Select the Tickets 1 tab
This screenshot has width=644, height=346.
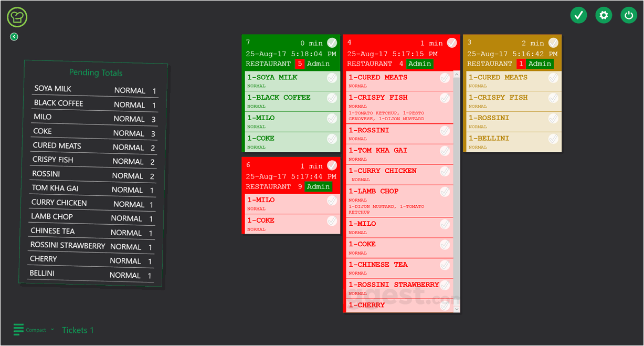(78, 330)
